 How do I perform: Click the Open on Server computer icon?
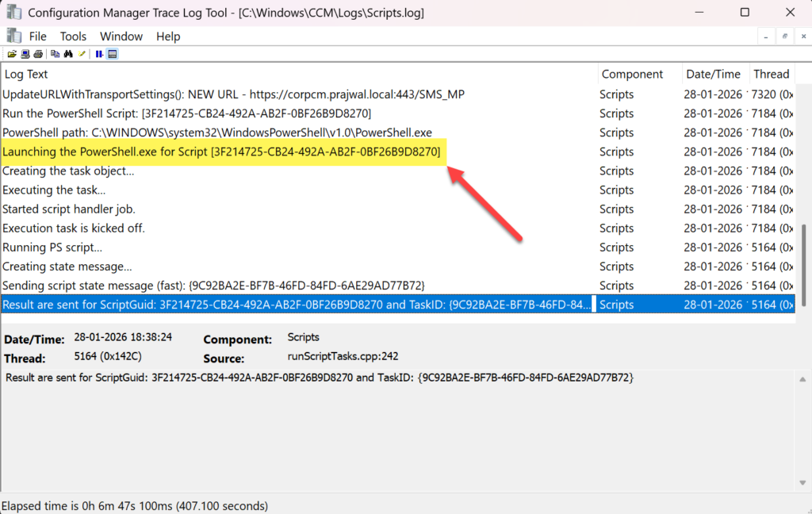25,54
